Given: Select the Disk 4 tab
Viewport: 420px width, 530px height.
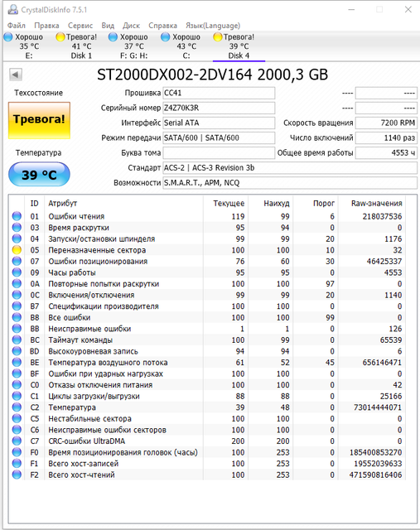Looking at the screenshot, I should point(239,46).
